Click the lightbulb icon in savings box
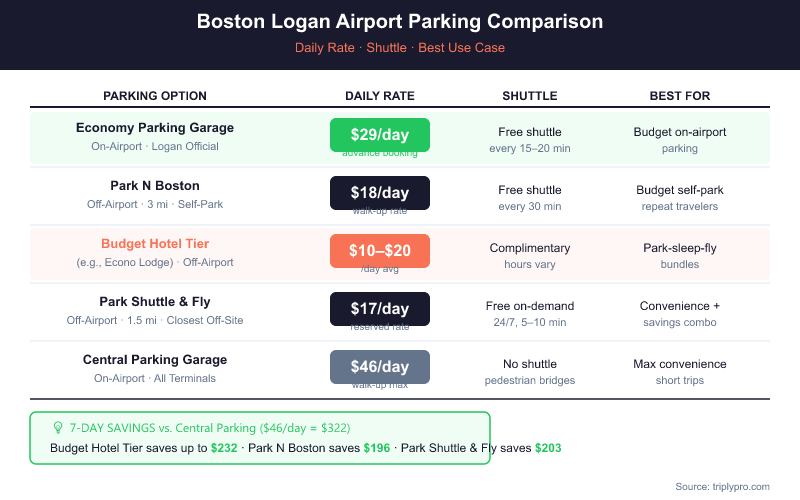Viewport: 800px width, 500px height. click(x=58, y=427)
